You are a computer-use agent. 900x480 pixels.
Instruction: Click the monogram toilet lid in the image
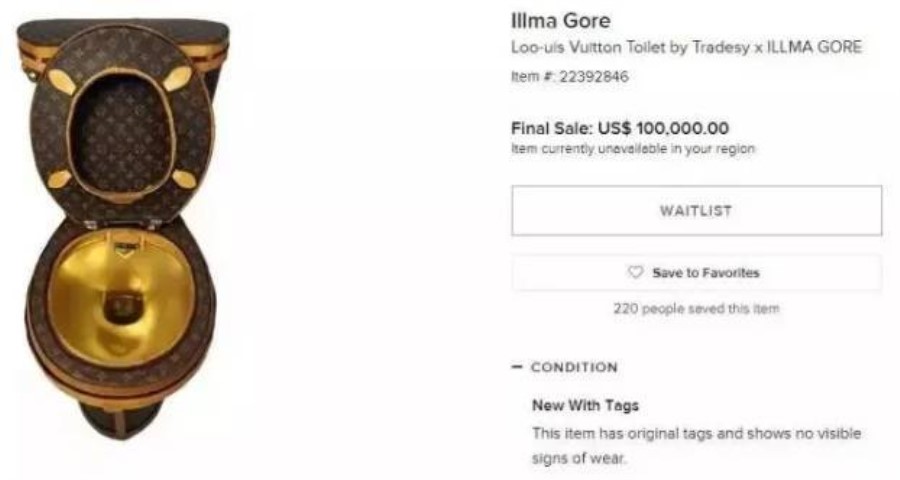coord(122,126)
